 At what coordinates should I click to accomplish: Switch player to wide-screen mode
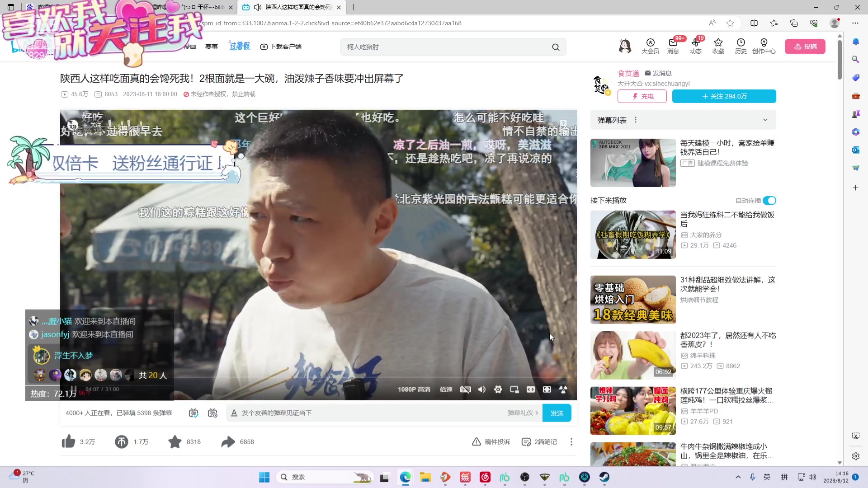tap(531, 389)
